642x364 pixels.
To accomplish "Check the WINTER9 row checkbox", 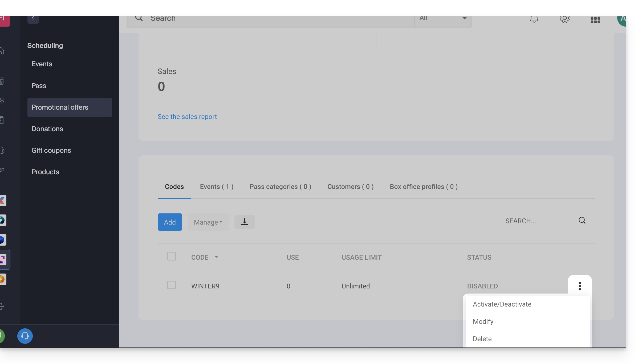I will pos(172,285).
